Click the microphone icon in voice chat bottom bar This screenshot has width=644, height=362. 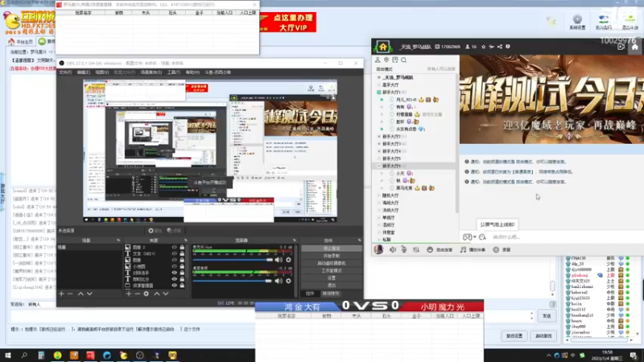click(404, 249)
